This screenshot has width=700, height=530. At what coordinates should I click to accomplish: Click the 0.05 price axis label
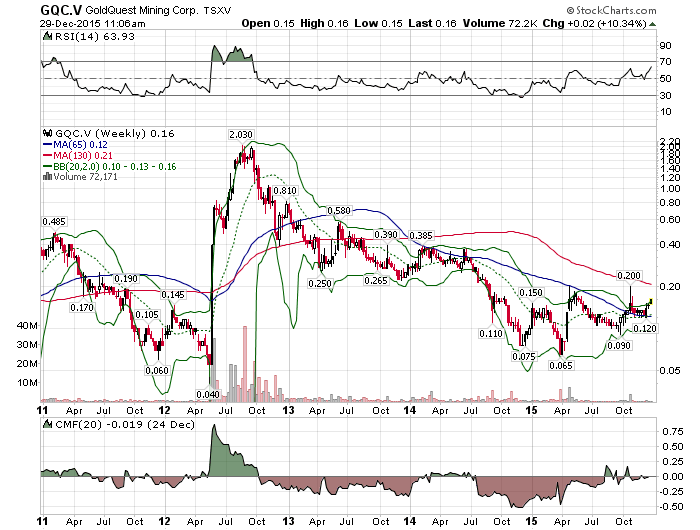(670, 370)
